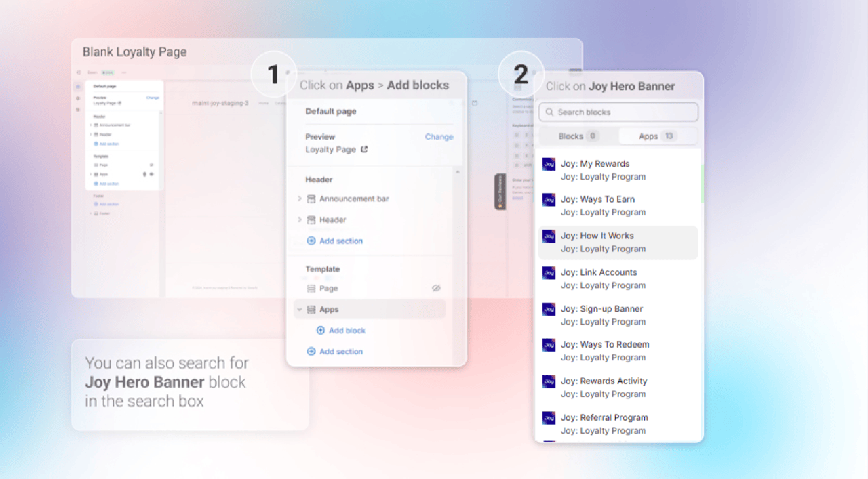Click the Joy logo beside Referral Program
Image resolution: width=868 pixels, height=479 pixels.
click(x=549, y=418)
